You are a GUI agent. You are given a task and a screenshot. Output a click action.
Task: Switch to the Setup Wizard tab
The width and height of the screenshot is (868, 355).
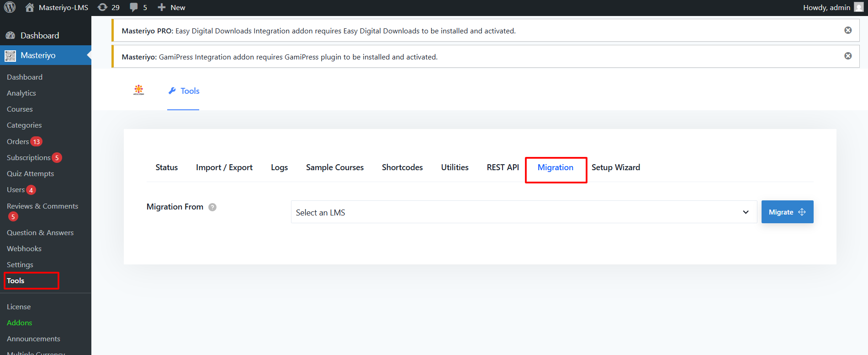click(x=616, y=167)
